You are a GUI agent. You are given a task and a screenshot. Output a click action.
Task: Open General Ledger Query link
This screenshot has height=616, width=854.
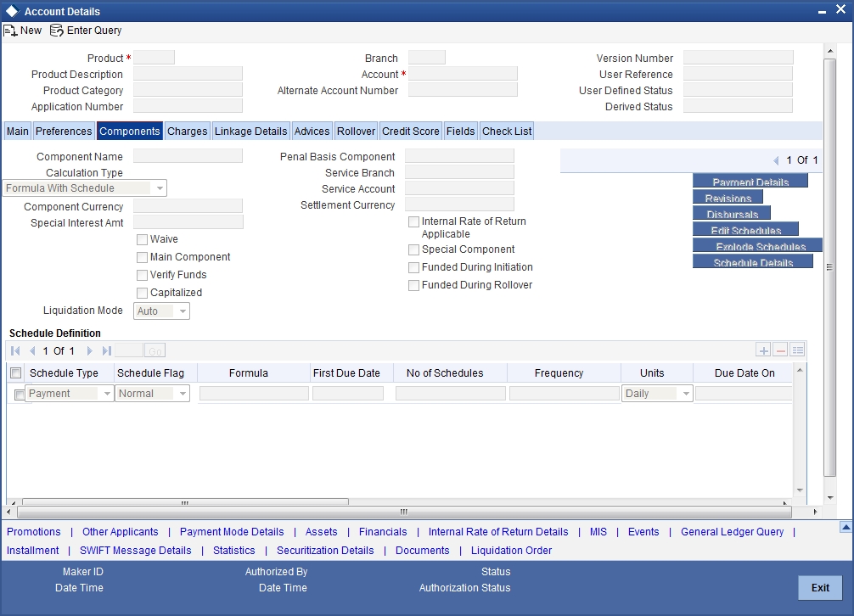click(732, 532)
